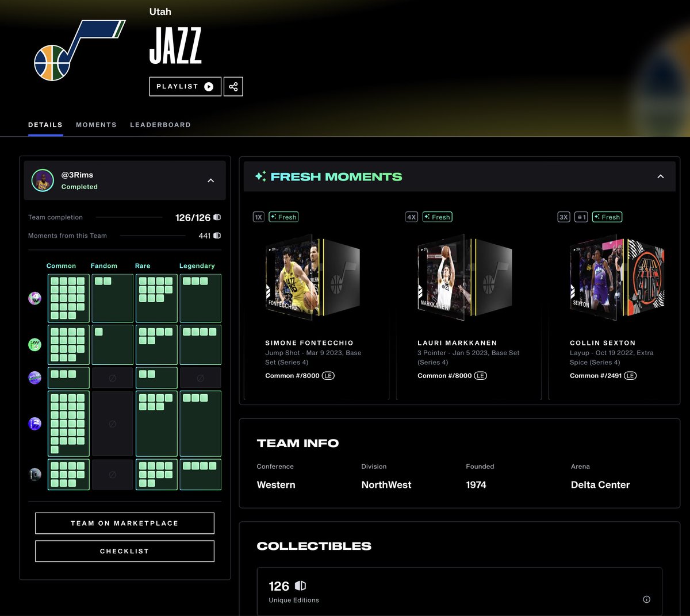Open the Leaderboard tab

tap(160, 125)
